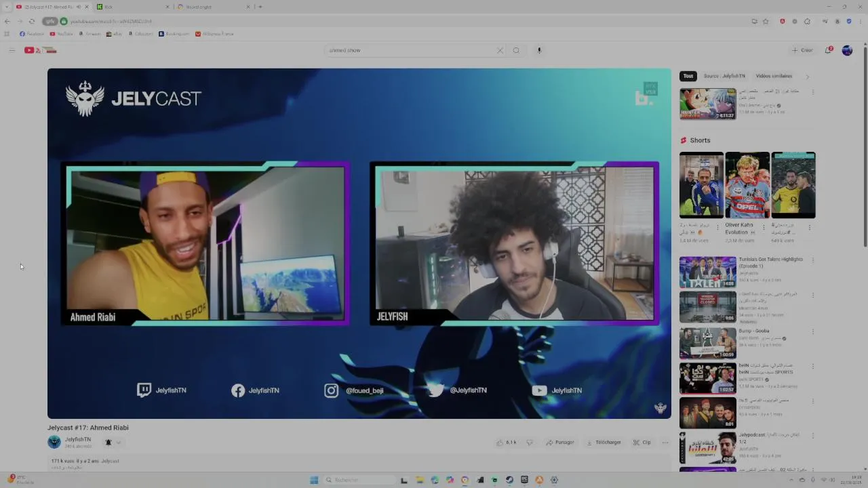Open options for Bump - Gooba video

click(x=813, y=331)
